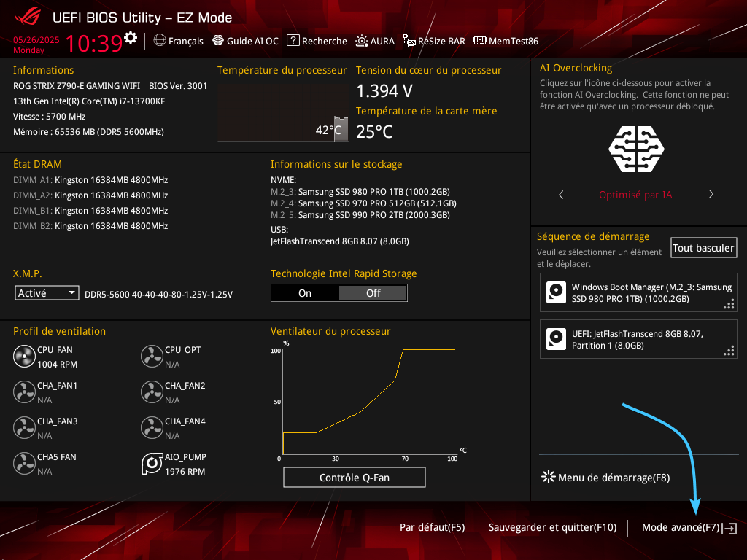
Task: Click Optimisé par IA label
Action: 635,195
